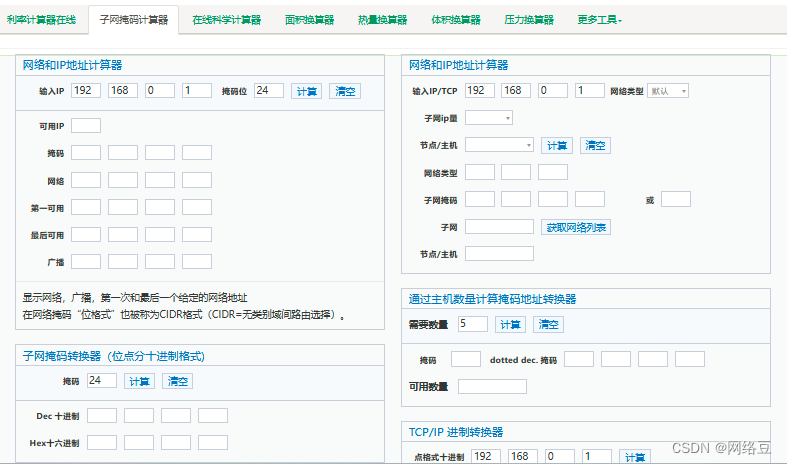Click 计算 next to the 掩码位 field
This screenshot has height=464, width=787.
point(307,91)
